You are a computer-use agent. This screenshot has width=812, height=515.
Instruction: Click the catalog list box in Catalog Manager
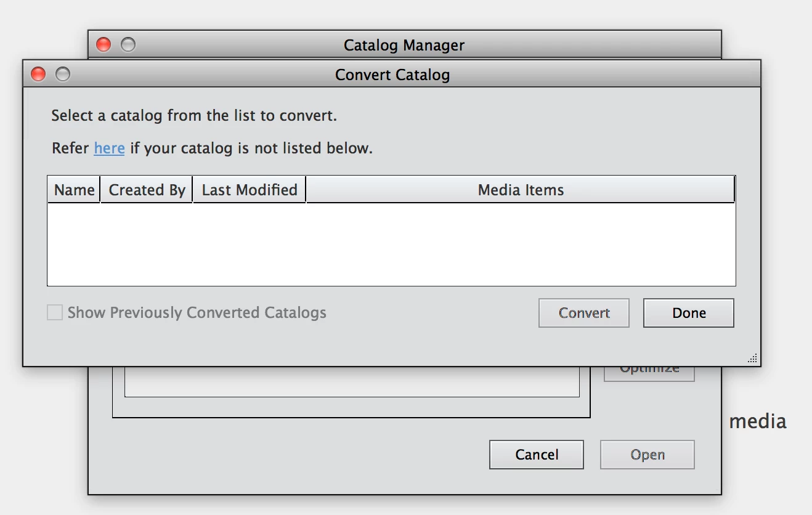[x=351, y=383]
